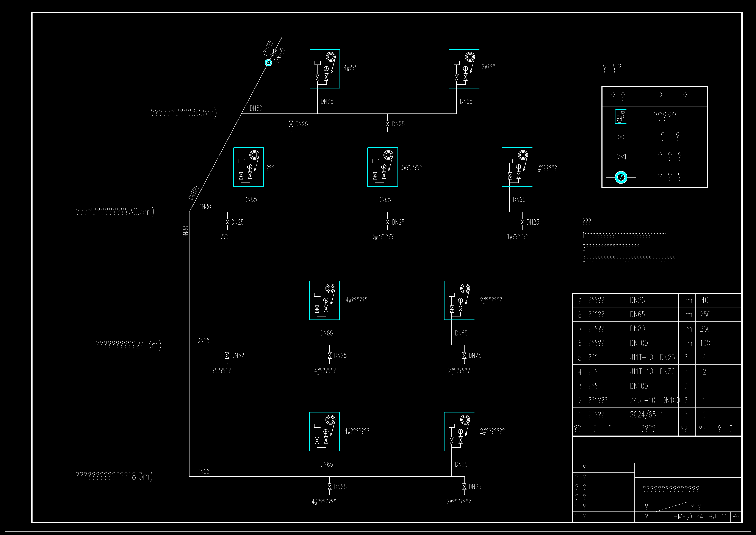Screen dimensions: 756x535
Task: Click the rotated DN100 label near the pipe's lower end
Action: pyautogui.click(x=193, y=193)
